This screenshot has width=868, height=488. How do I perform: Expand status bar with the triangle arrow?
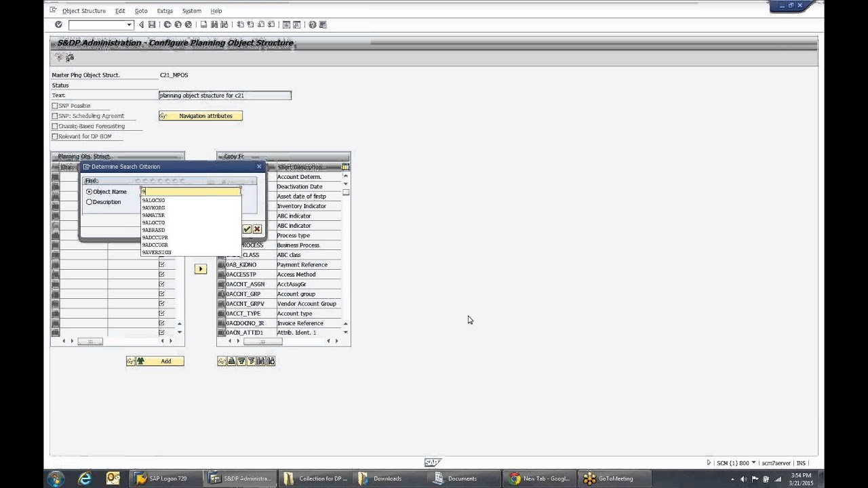[x=709, y=463]
